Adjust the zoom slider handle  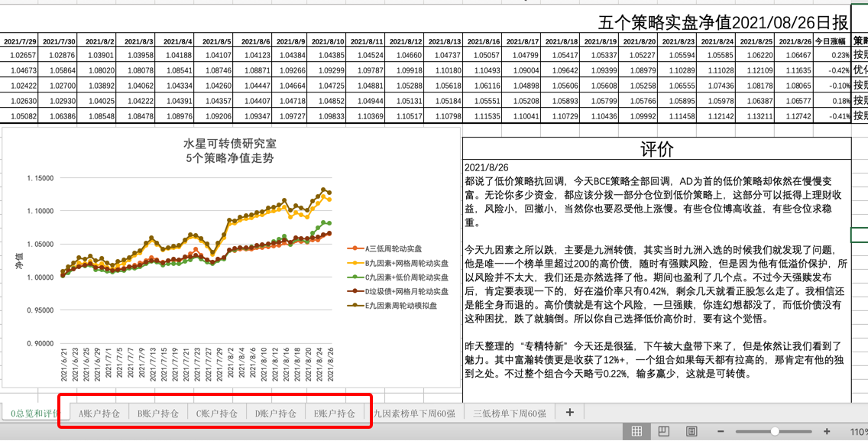[x=775, y=431]
